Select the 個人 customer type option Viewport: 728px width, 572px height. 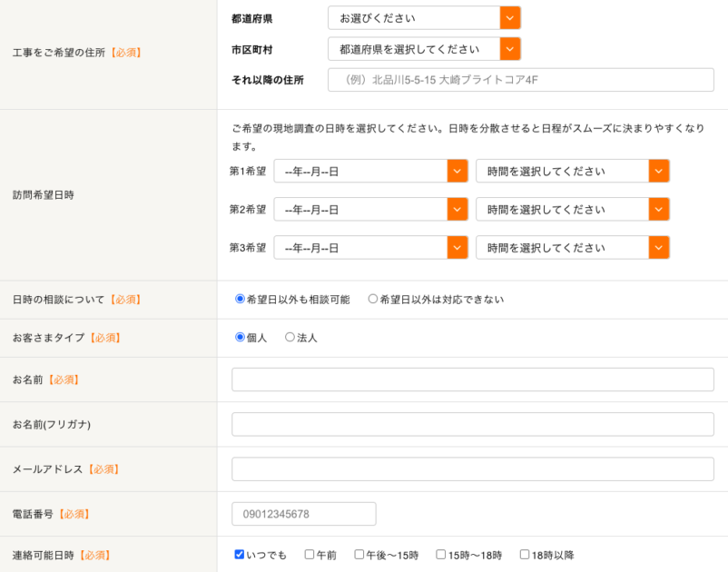pyautogui.click(x=240, y=336)
